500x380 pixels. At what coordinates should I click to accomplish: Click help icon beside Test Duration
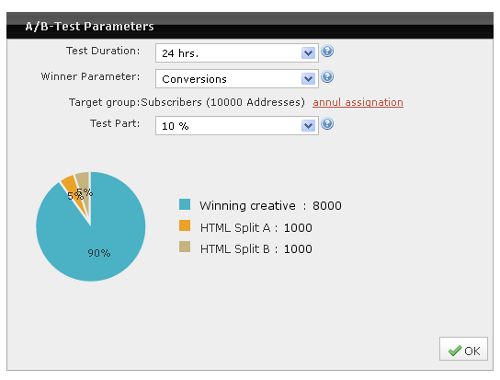coord(327,51)
